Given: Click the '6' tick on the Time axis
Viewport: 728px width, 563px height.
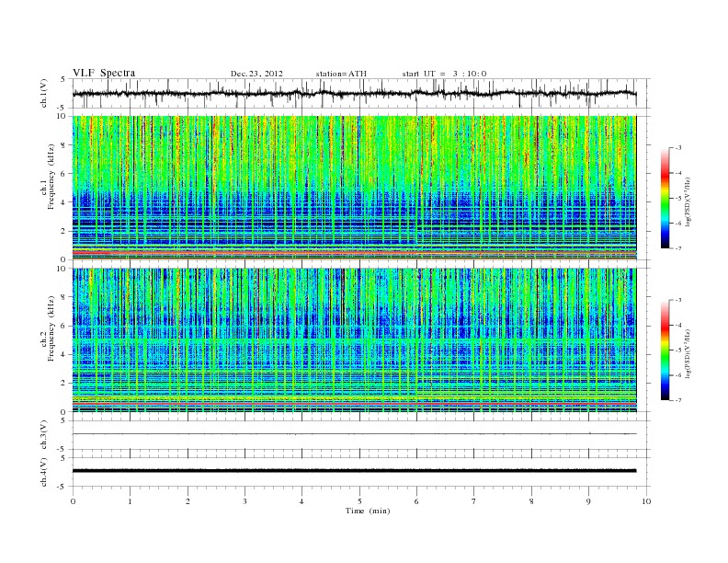Looking at the screenshot, I should 416,501.
